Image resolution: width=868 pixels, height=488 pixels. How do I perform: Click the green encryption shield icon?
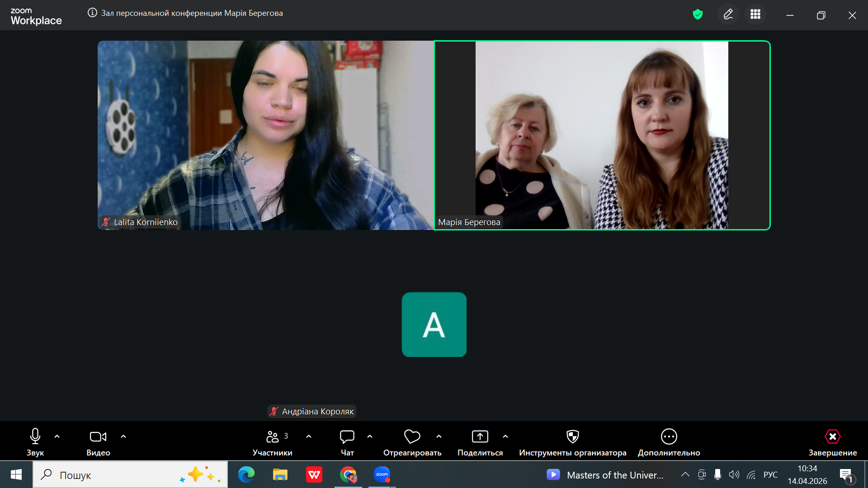point(698,14)
